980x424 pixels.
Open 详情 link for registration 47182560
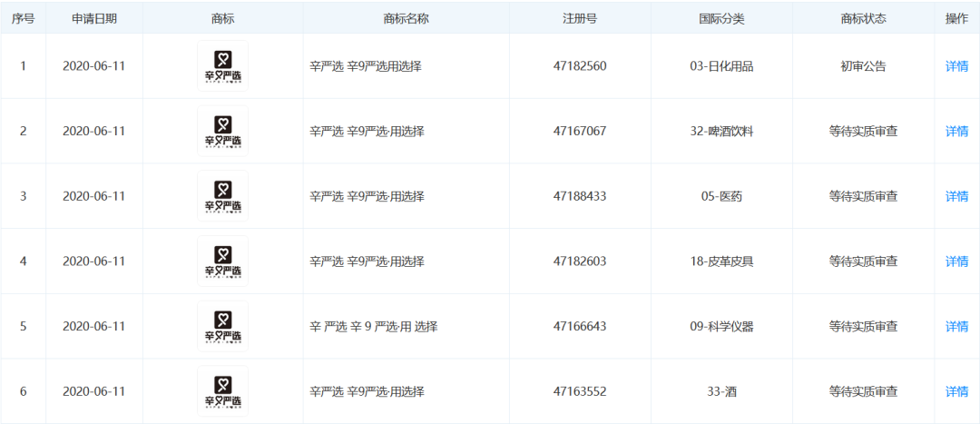[956, 66]
